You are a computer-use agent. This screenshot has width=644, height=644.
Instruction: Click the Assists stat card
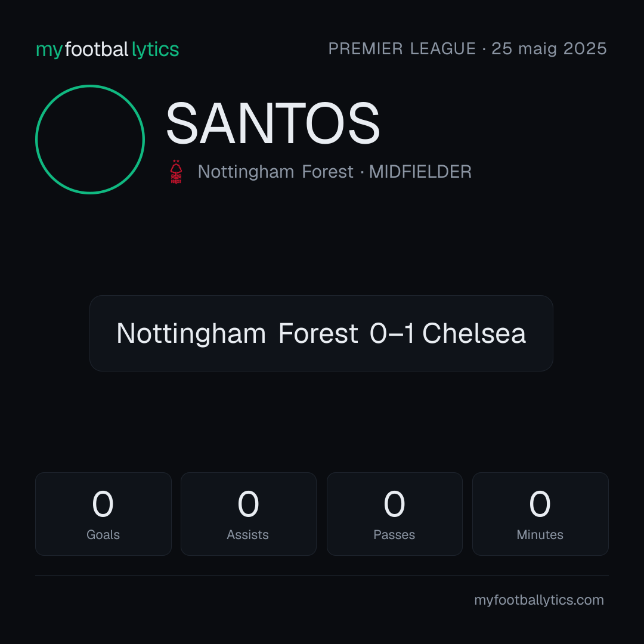tap(249, 514)
